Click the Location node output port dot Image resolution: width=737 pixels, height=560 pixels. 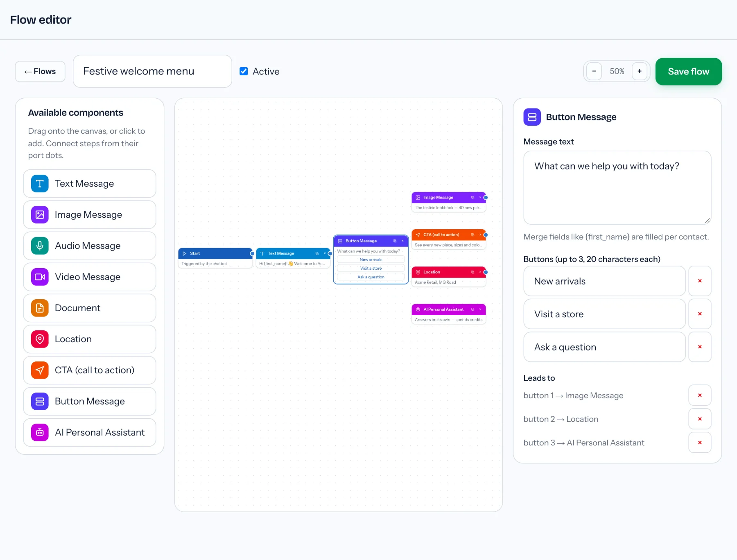(486, 272)
